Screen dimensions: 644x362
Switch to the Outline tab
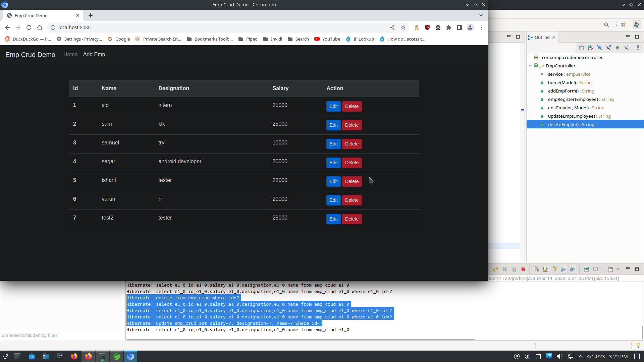click(541, 37)
